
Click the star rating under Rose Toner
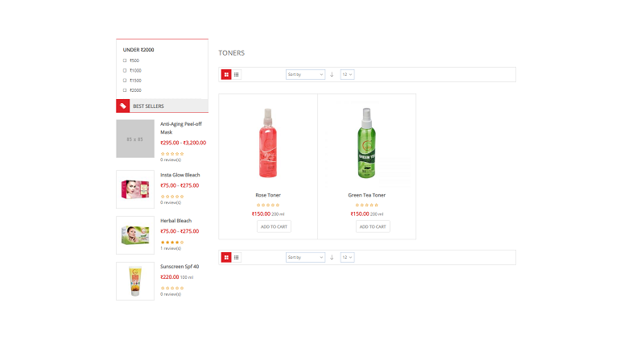(x=268, y=205)
